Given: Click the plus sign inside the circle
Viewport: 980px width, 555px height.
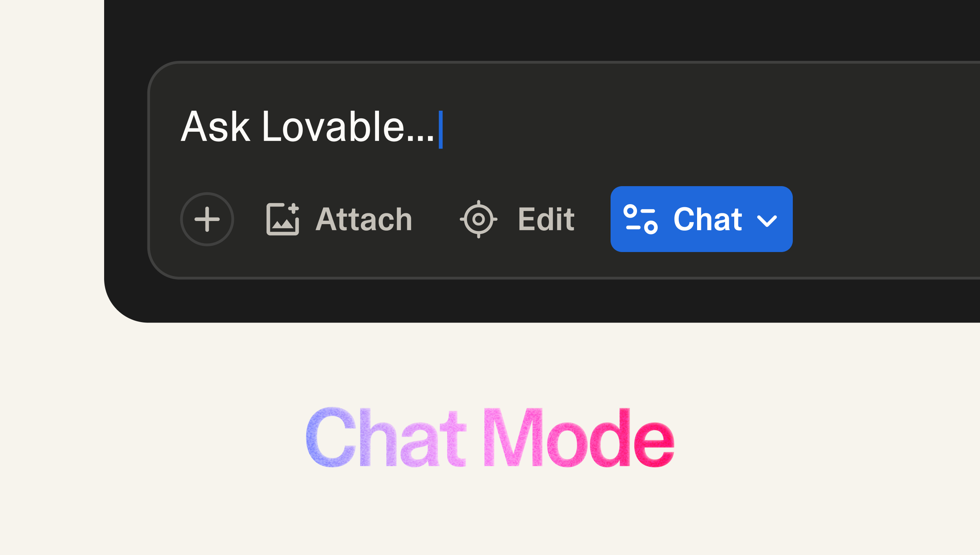Looking at the screenshot, I should pyautogui.click(x=207, y=219).
